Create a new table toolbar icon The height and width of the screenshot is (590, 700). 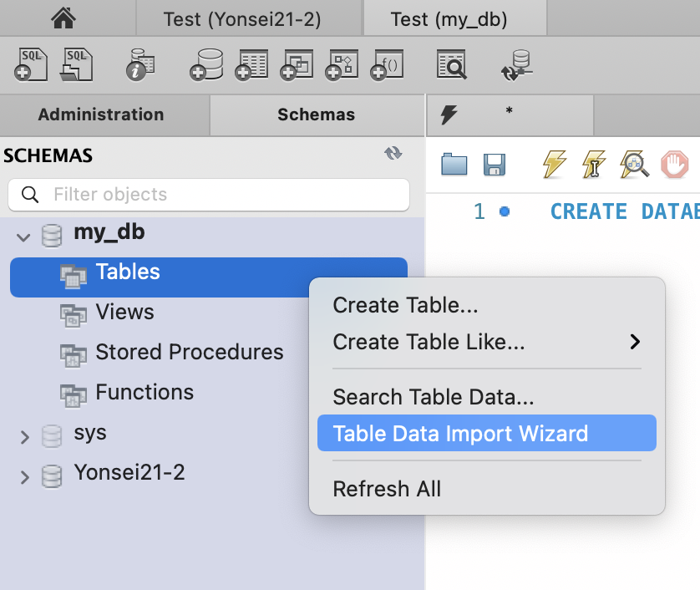click(251, 64)
